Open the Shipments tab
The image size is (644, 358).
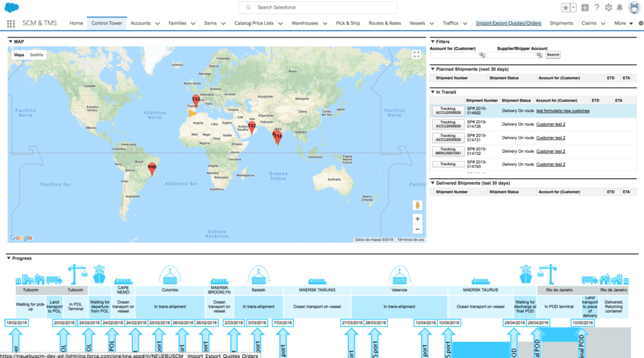click(561, 23)
